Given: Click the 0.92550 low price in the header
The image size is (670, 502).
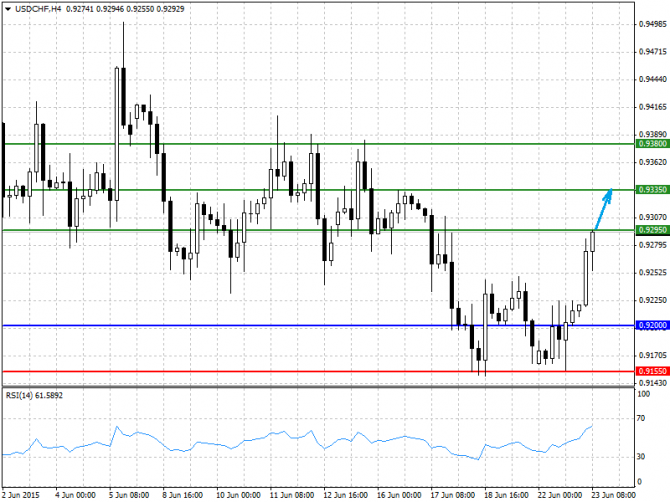Looking at the screenshot, I should coord(140,9).
